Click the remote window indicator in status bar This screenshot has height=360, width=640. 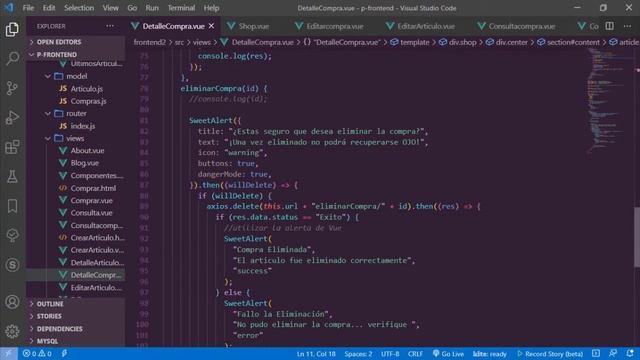point(9,353)
